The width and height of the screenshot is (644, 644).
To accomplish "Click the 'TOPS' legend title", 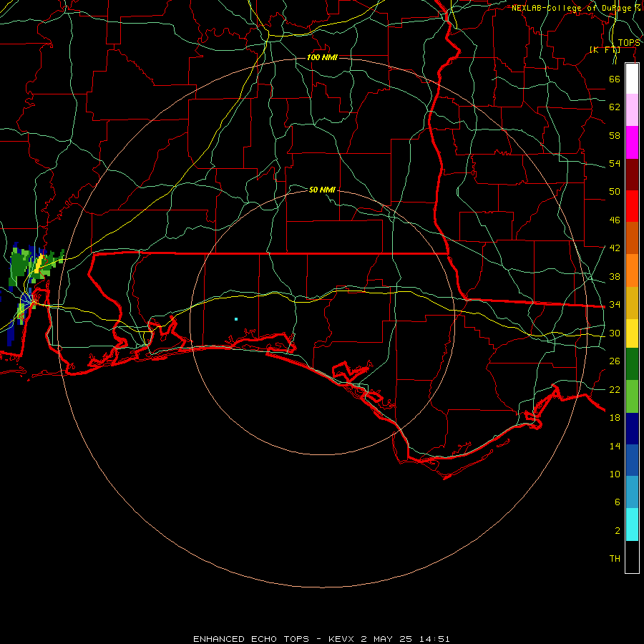I will tap(629, 43).
